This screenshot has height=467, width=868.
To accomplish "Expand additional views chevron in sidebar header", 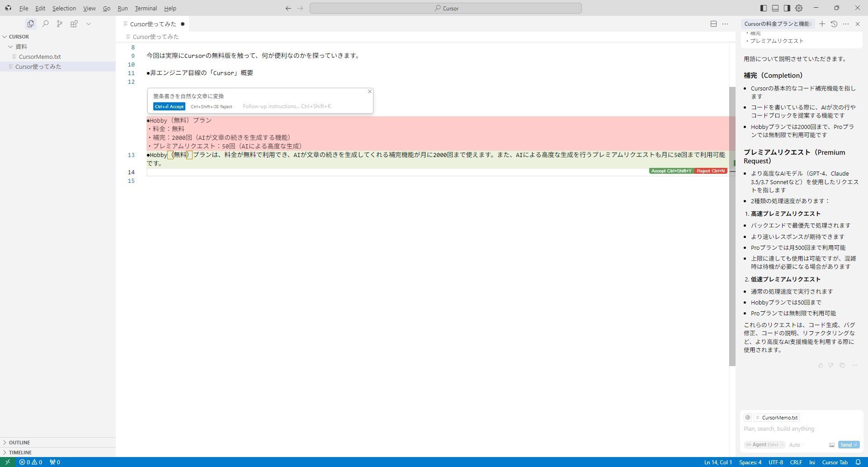I will click(x=89, y=24).
